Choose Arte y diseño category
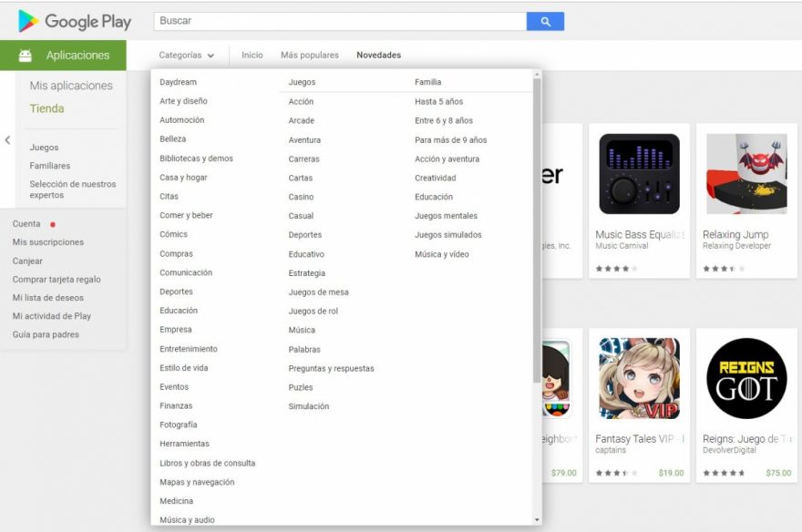The image size is (802, 532). coord(183,101)
